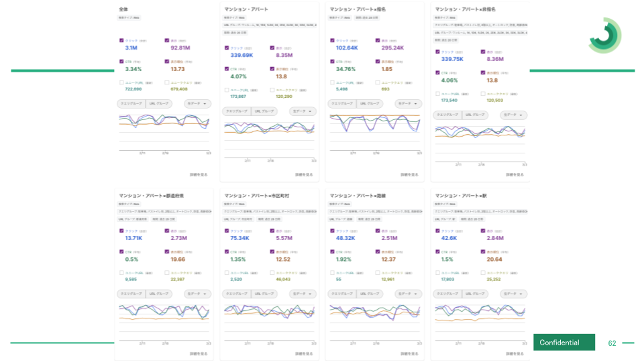This screenshot has width=644, height=362.
Task: Enable ユニークURL checkbox in 全体 card
Action: tap(121, 82)
